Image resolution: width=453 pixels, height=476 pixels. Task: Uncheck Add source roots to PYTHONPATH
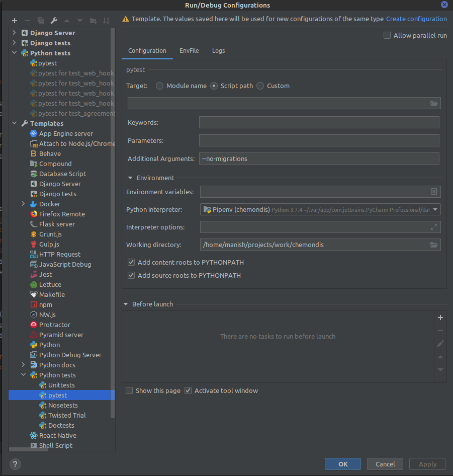pyautogui.click(x=131, y=275)
